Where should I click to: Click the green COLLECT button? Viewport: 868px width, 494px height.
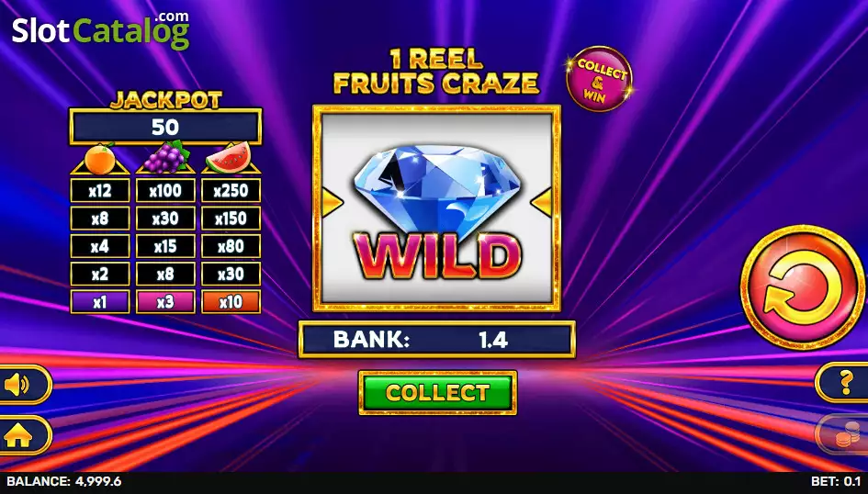437,393
